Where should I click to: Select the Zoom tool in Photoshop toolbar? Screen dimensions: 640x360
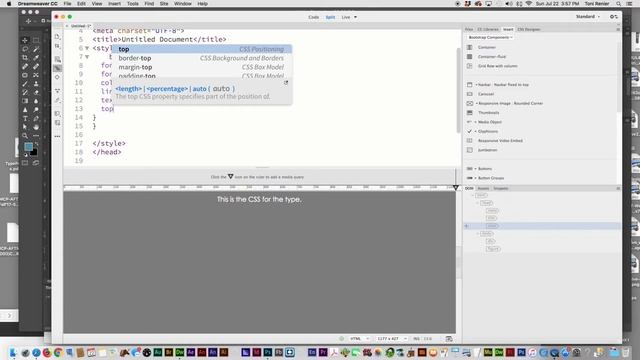tap(25, 136)
